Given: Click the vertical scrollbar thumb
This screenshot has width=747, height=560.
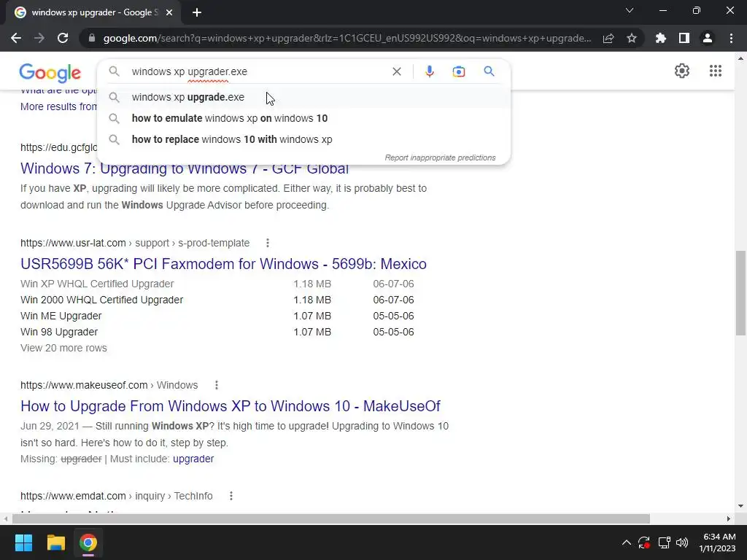Looking at the screenshot, I should [x=740, y=293].
